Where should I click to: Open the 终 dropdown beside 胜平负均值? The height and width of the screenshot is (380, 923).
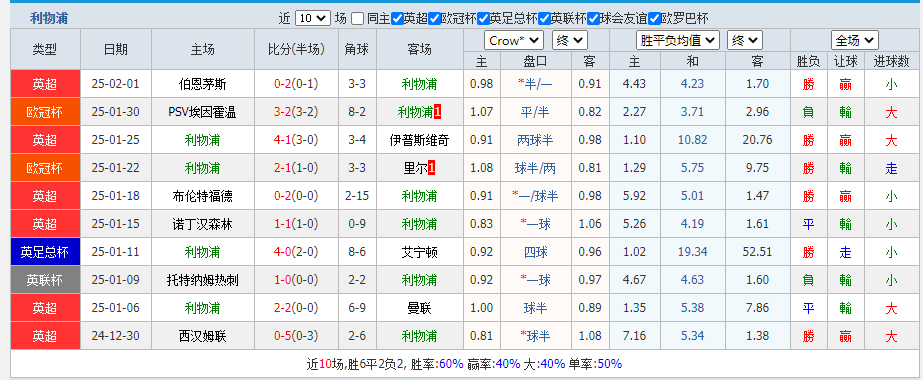coord(745,41)
